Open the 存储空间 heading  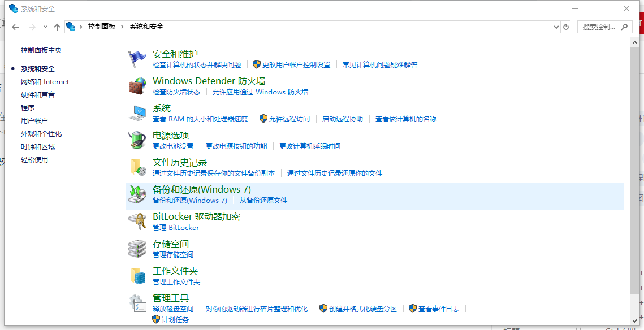pyautogui.click(x=171, y=244)
